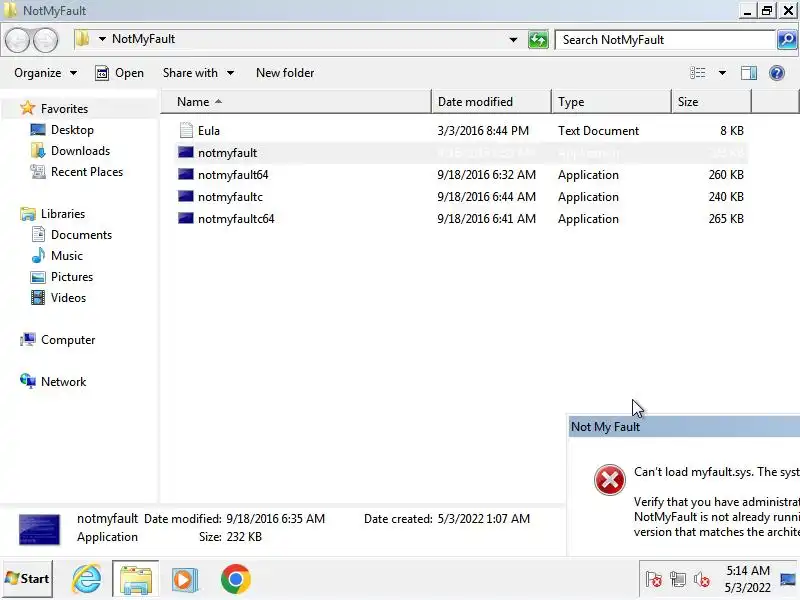Launch Windows Media Player from taskbar
This screenshot has width=800, height=600.
coord(185,579)
